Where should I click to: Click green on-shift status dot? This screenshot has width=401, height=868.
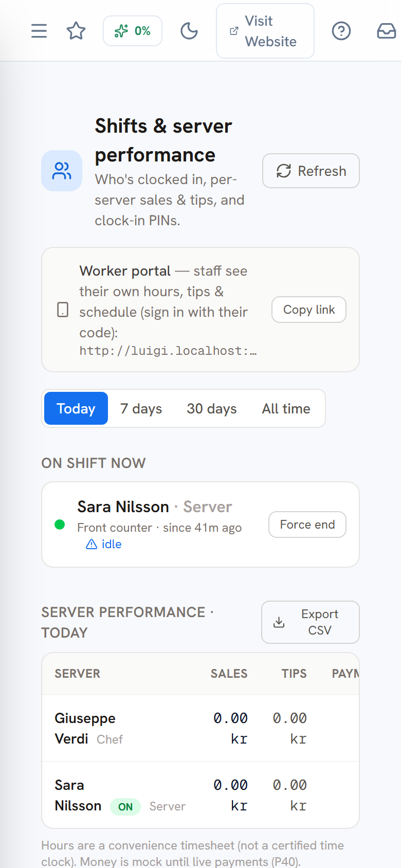(60, 525)
